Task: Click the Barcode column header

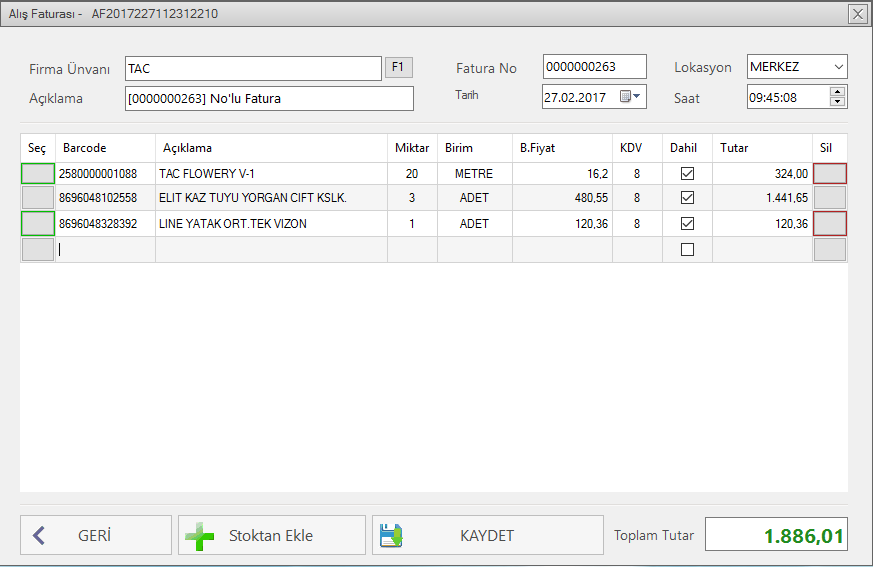Action: tap(84, 148)
